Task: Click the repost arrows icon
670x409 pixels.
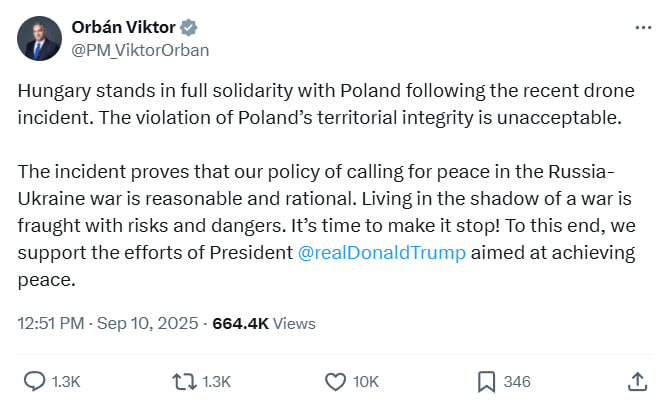Action: [185, 382]
